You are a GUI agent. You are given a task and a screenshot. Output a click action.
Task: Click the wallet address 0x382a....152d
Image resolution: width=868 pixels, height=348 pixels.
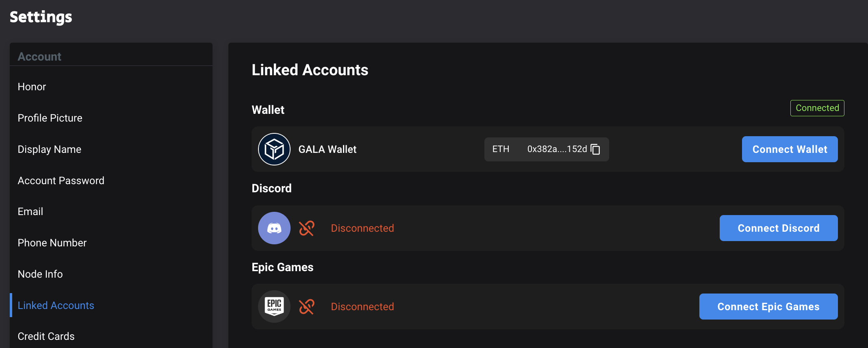coord(557,149)
